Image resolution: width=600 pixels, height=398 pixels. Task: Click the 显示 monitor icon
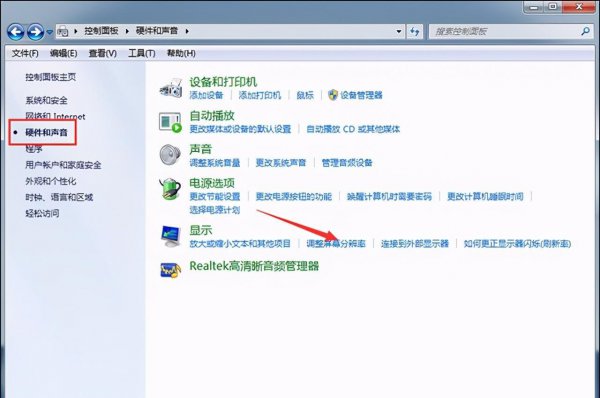point(171,236)
